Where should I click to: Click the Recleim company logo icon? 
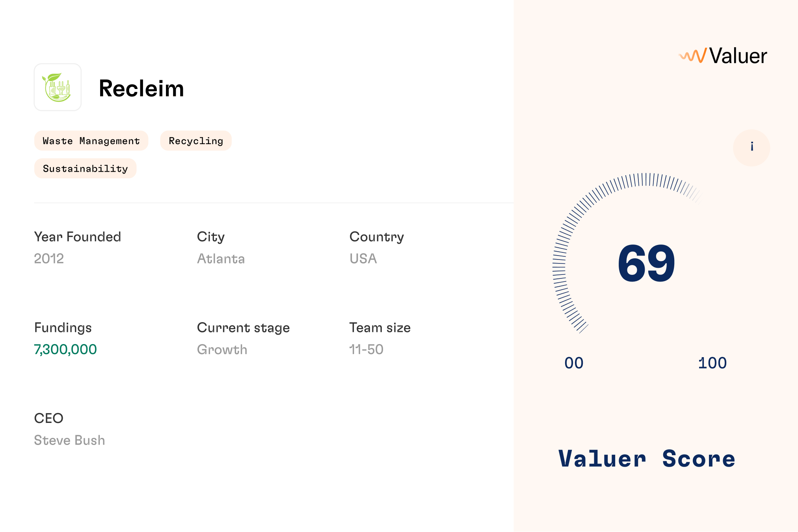coord(58,87)
